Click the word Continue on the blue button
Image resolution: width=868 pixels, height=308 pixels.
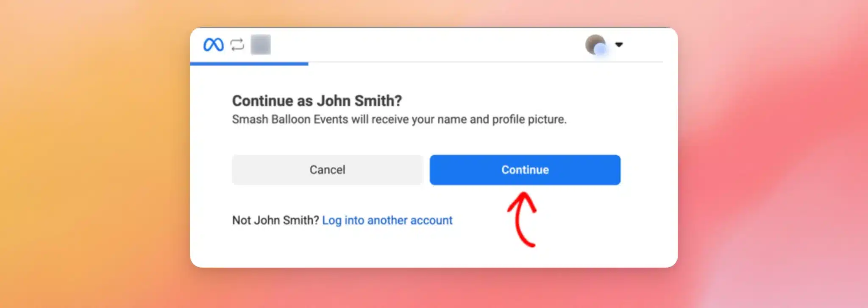point(525,170)
